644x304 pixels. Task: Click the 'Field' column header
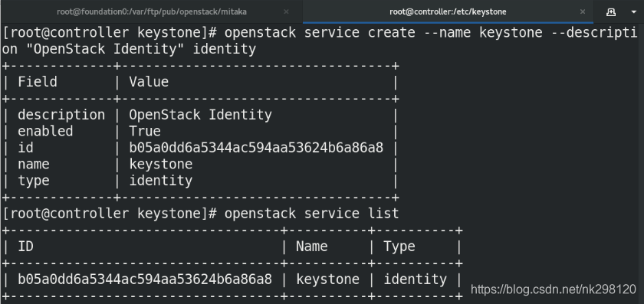pyautogui.click(x=38, y=82)
